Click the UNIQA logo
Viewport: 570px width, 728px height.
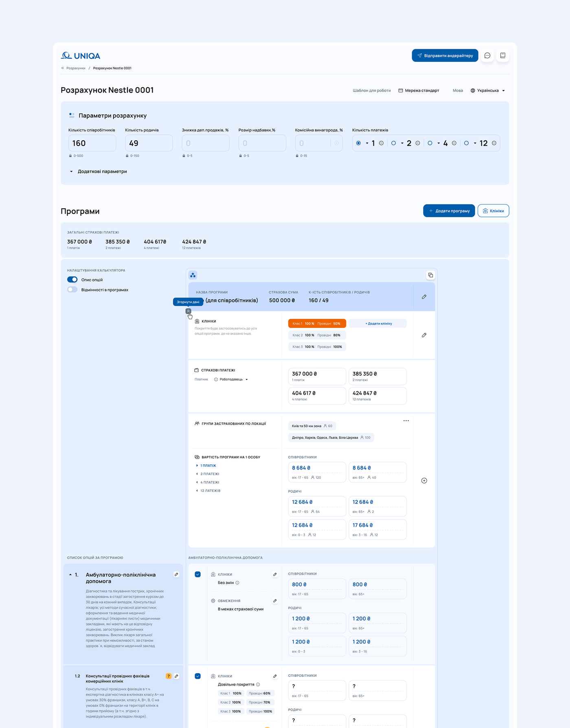tap(81, 56)
